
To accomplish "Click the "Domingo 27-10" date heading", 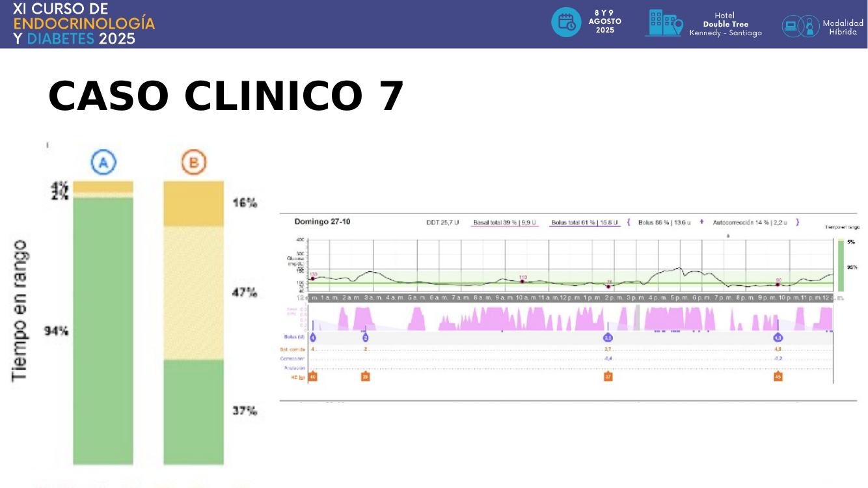I will click(322, 221).
